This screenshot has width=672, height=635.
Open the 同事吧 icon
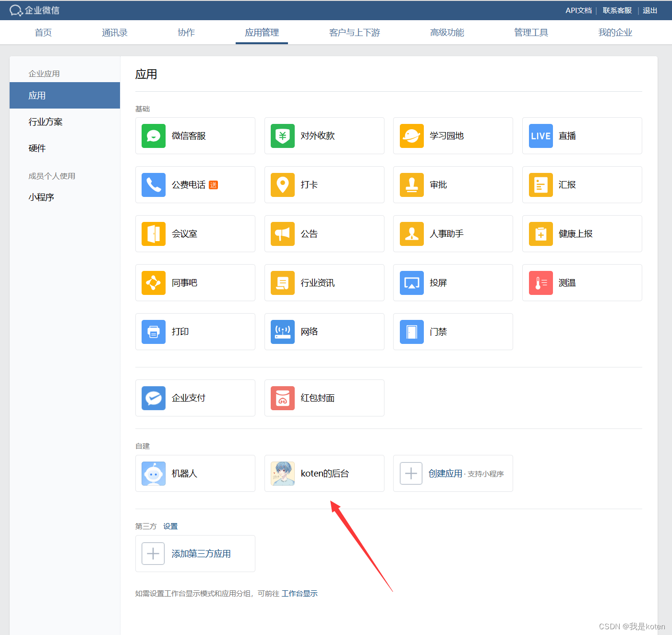pos(154,283)
